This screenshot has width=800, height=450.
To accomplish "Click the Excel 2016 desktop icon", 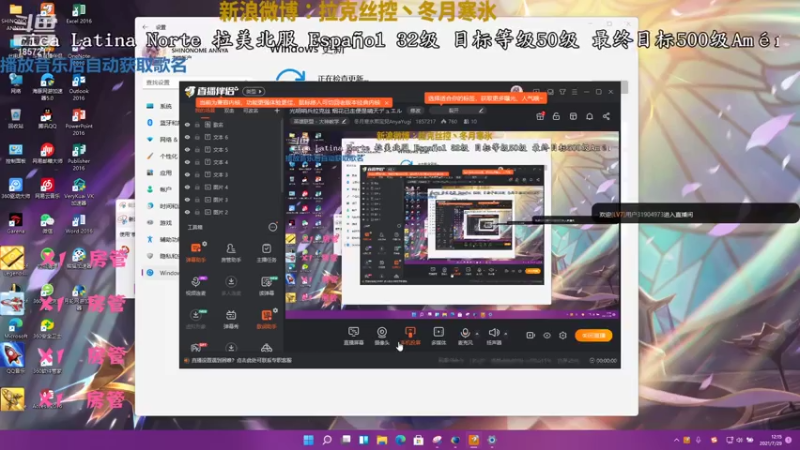I will (x=79, y=14).
